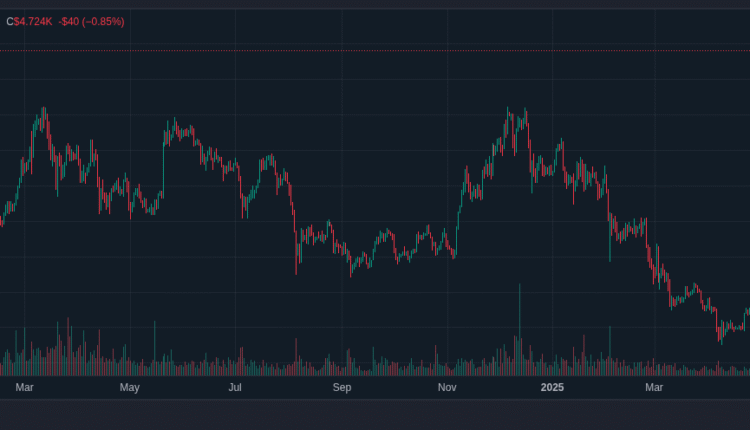Select the Mar label following 2025
Screen dimensions: 750x430
(654, 386)
